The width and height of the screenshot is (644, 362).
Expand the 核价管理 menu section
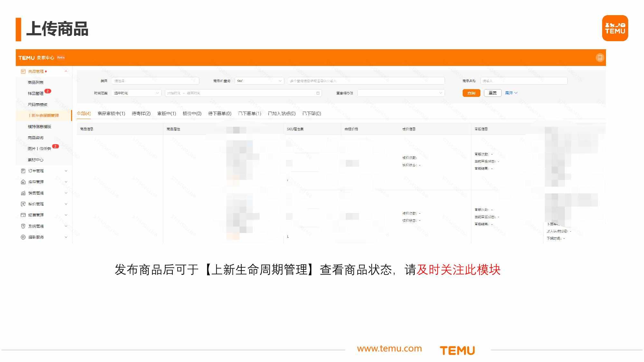pos(66,204)
